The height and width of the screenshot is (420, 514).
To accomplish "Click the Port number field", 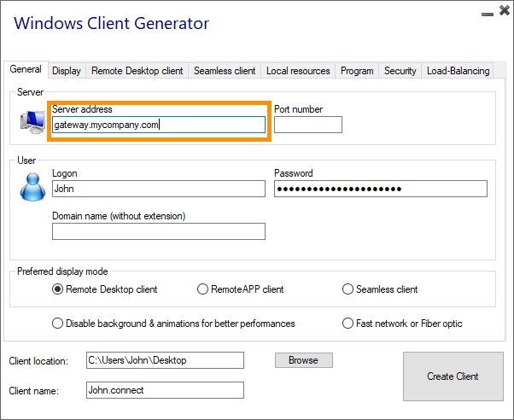I will [x=307, y=125].
